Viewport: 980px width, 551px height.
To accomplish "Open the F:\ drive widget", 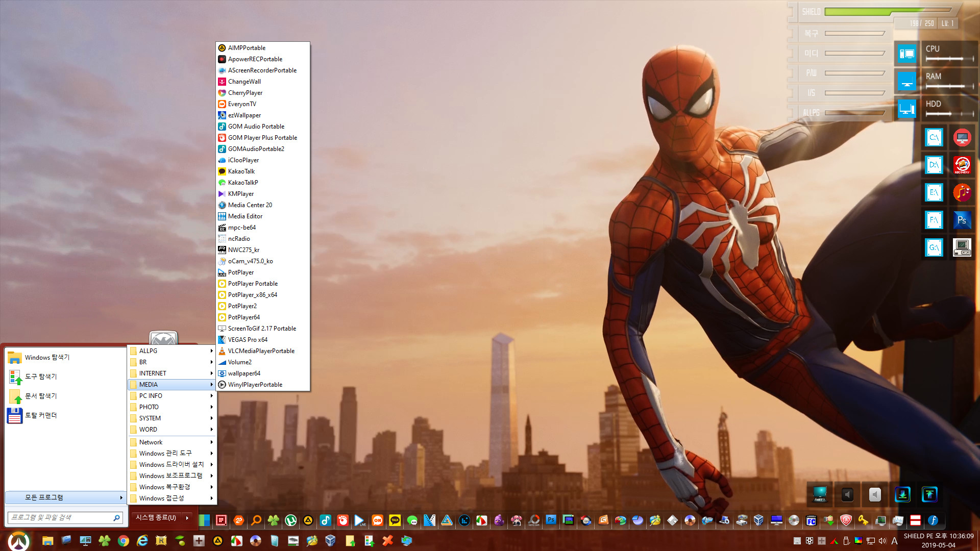I will [934, 220].
